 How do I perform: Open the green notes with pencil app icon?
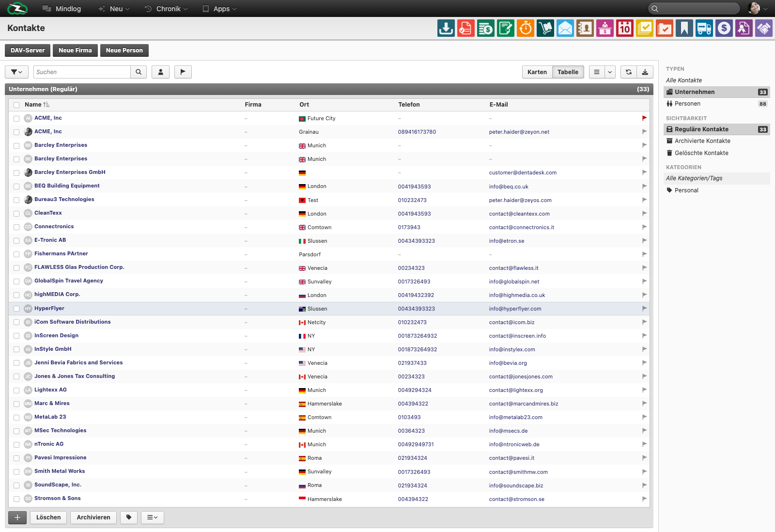[x=505, y=28]
